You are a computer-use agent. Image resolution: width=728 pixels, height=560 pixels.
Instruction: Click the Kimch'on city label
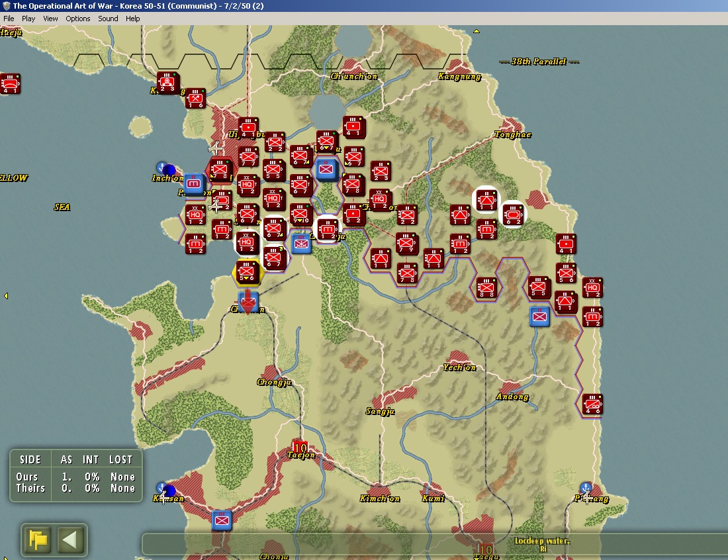click(380, 498)
